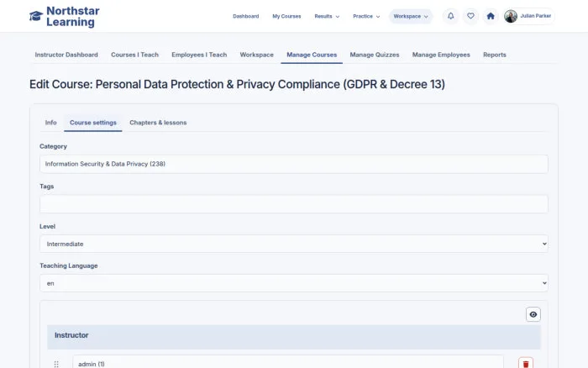Image resolution: width=588 pixels, height=368 pixels.
Task: Open the Teaching Language dropdown showing en
Action: point(294,283)
